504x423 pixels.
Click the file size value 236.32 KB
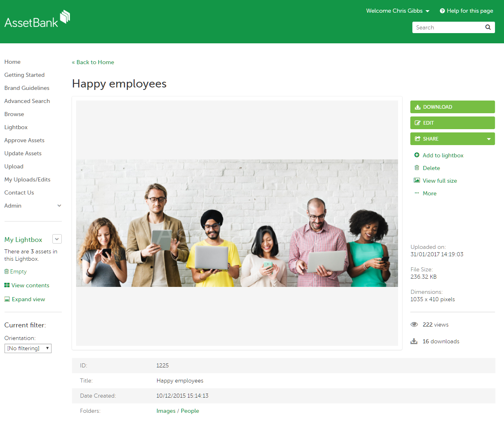pyautogui.click(x=423, y=277)
